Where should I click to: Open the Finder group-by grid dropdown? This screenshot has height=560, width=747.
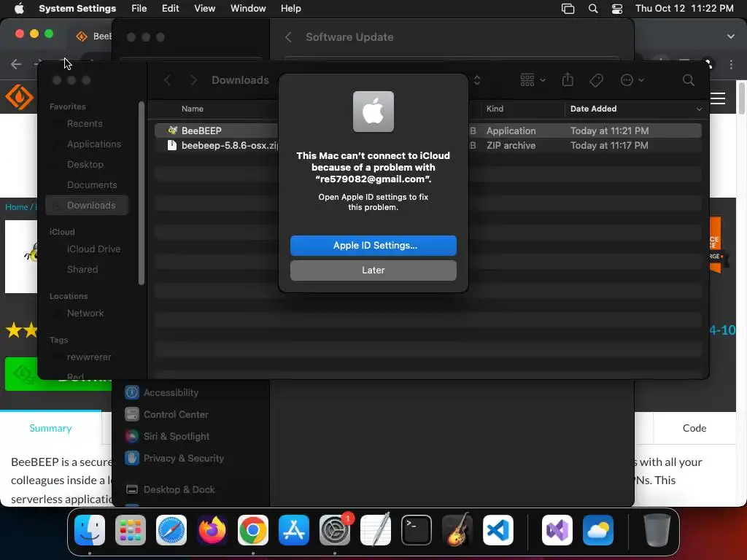[x=533, y=80]
